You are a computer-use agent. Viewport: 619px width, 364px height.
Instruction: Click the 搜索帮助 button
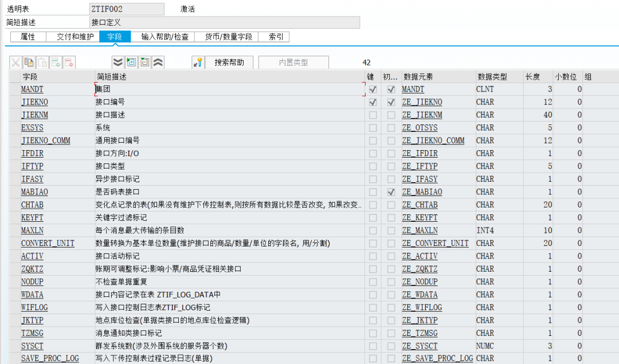click(x=229, y=62)
